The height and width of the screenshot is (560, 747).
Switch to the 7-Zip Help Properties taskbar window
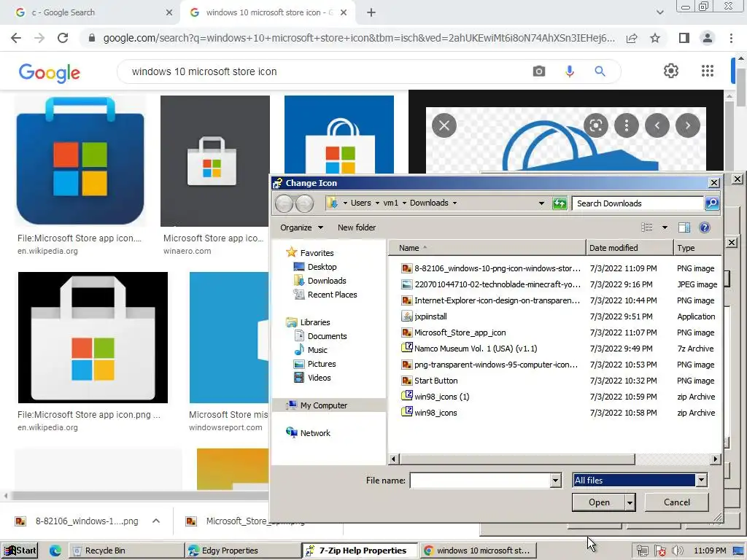pos(359,551)
